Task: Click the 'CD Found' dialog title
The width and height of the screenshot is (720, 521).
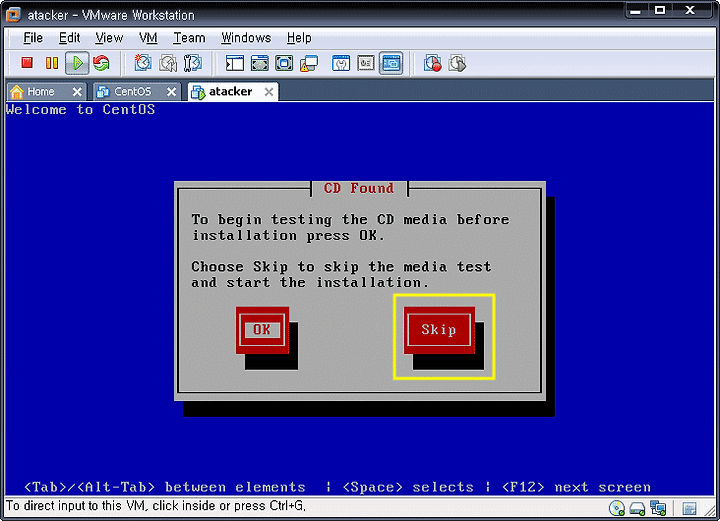Action: 359,188
